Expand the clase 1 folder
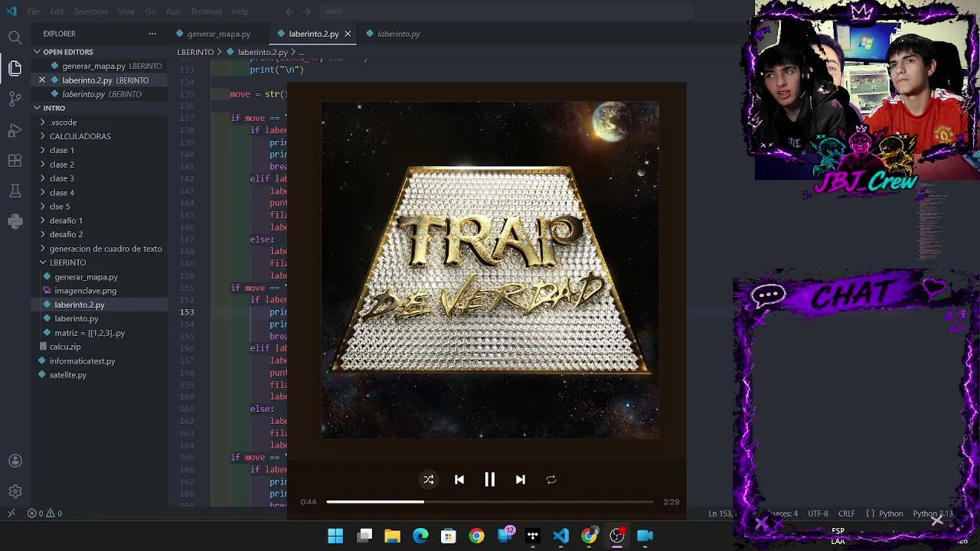 coord(100,150)
